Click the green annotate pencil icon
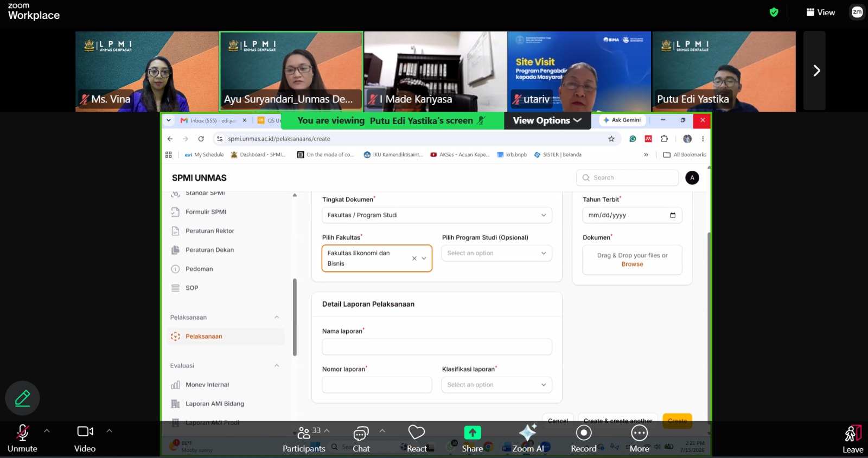The image size is (868, 458). (x=22, y=398)
